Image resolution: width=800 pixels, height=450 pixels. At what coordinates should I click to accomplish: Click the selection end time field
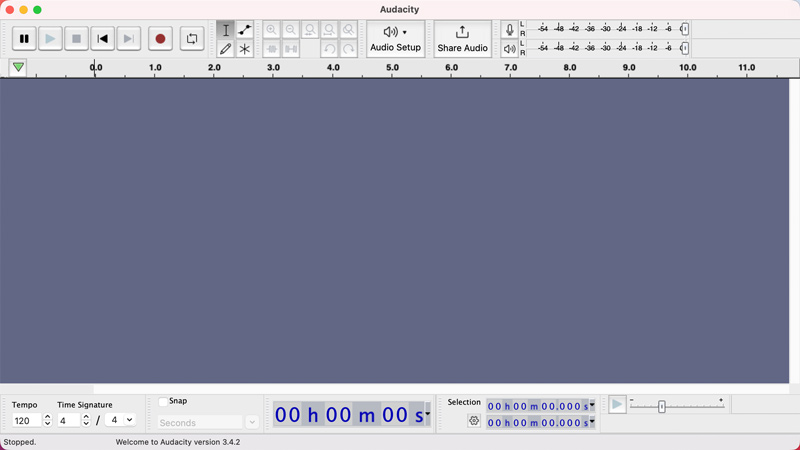[x=538, y=422]
